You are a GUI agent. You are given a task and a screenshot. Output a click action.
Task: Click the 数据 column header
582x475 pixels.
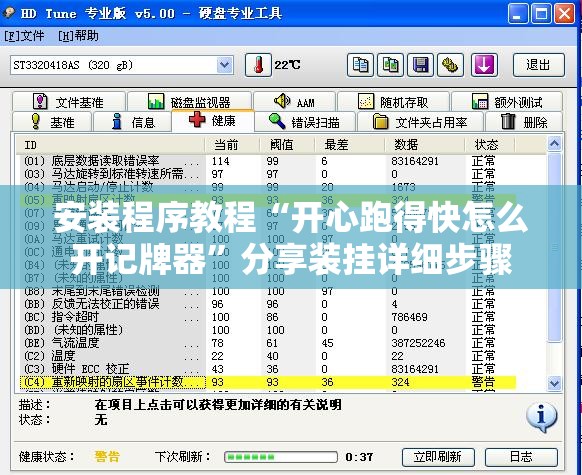point(425,145)
